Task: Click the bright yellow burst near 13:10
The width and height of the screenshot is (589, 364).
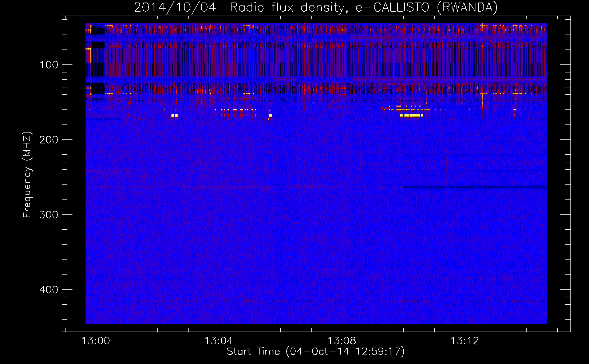Action: pos(411,116)
